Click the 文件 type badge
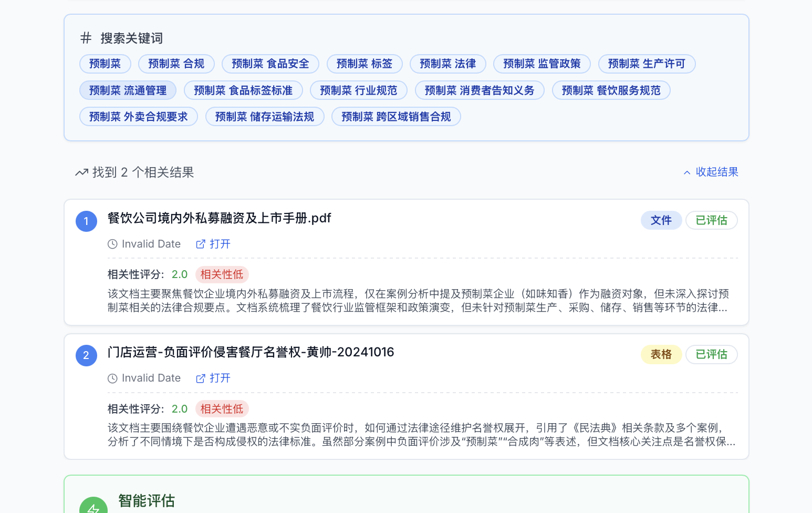The height and width of the screenshot is (513, 812). click(661, 220)
